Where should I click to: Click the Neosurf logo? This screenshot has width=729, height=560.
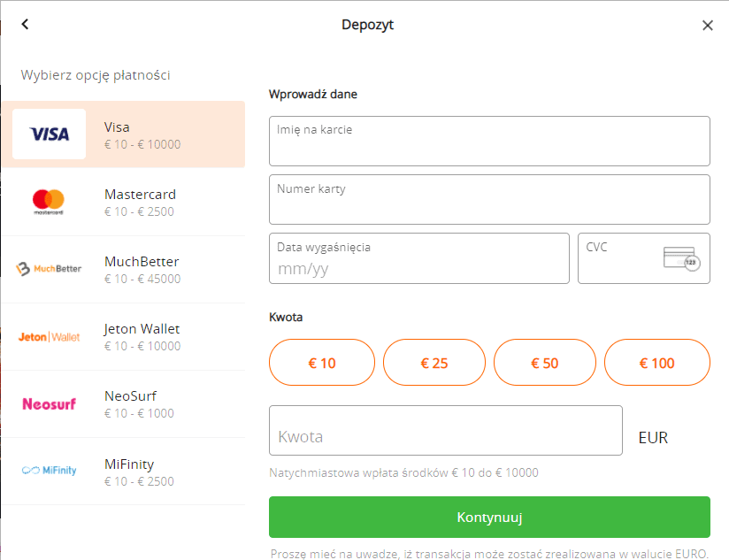[x=50, y=403]
